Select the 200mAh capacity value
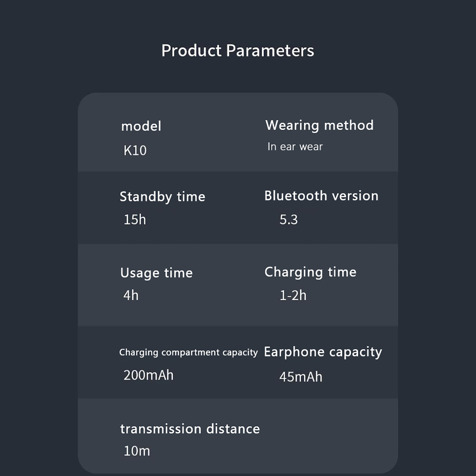The width and height of the screenshot is (476, 476). click(x=148, y=375)
